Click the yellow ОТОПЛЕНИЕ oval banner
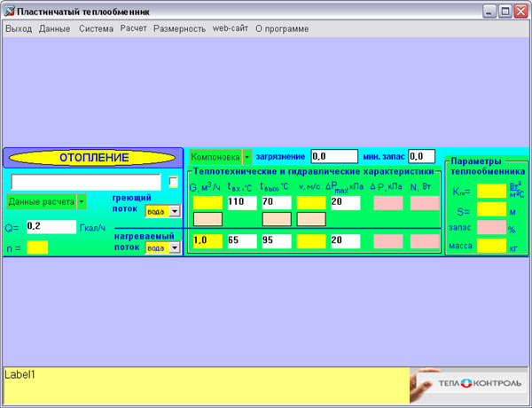The width and height of the screenshot is (532, 408). click(93, 158)
